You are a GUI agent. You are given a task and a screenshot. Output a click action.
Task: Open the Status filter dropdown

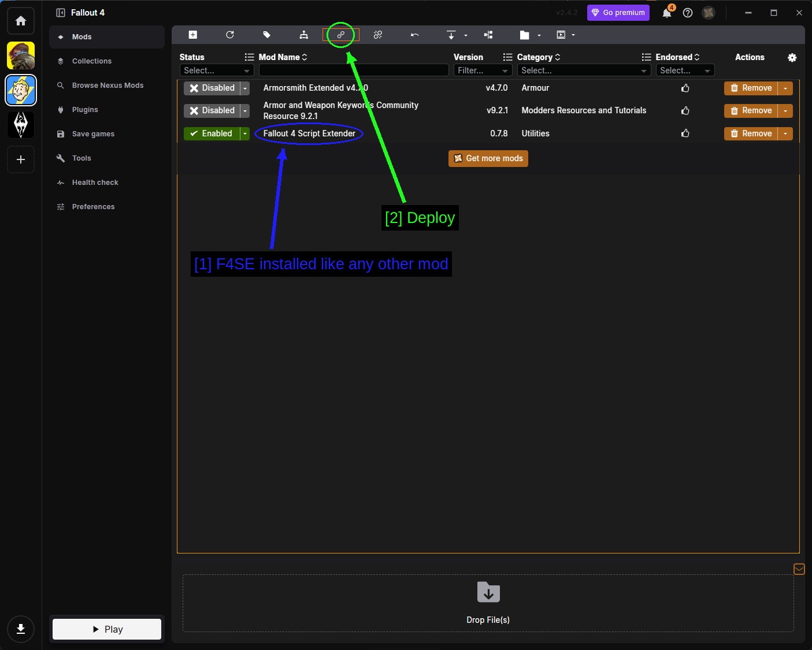click(x=217, y=70)
